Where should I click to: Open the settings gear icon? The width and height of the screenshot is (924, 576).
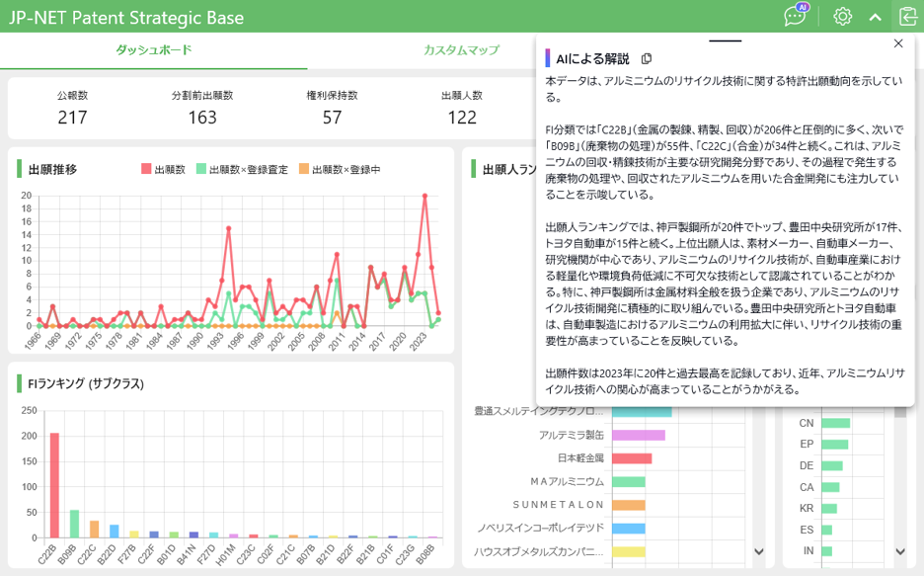coord(841,16)
